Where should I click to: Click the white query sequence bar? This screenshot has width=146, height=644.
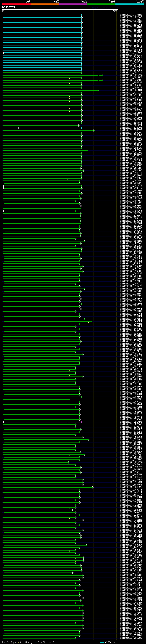tap(60, 10)
